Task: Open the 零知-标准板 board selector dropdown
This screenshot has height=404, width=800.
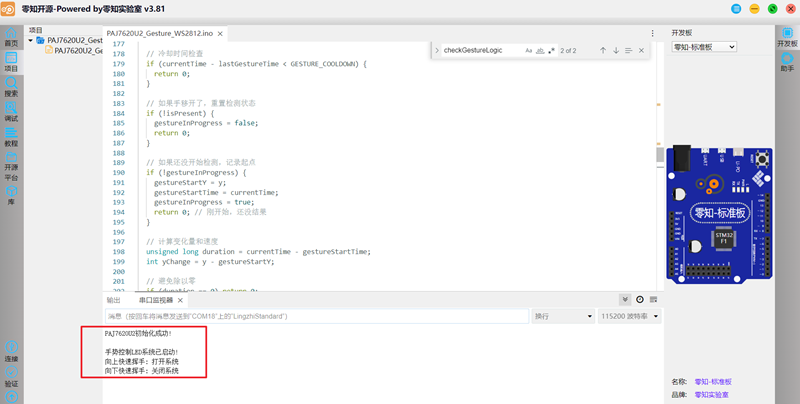Action: pos(704,47)
